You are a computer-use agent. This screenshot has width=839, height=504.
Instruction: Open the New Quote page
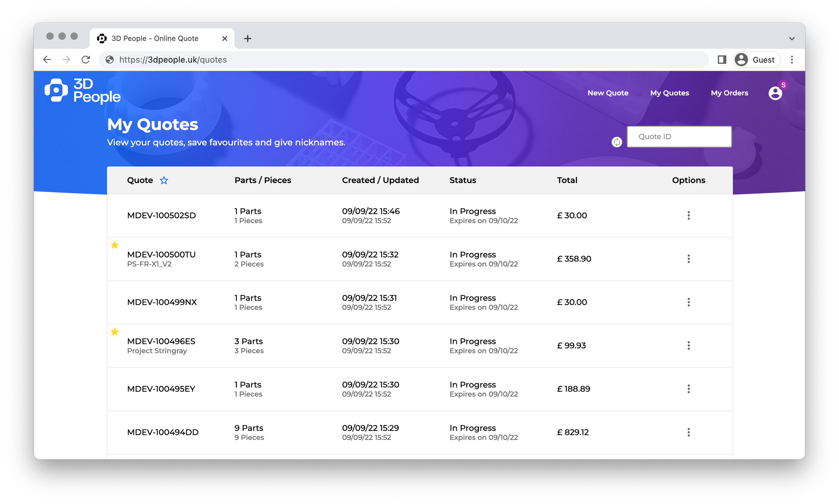[608, 93]
